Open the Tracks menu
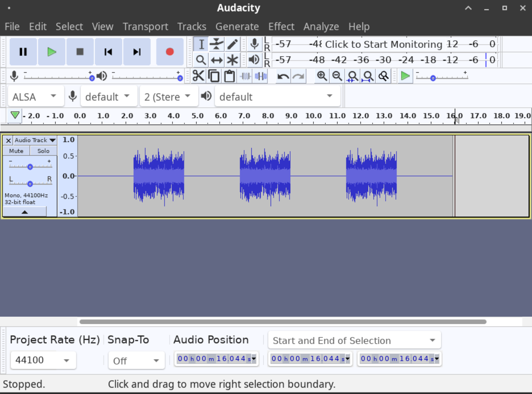 192,27
